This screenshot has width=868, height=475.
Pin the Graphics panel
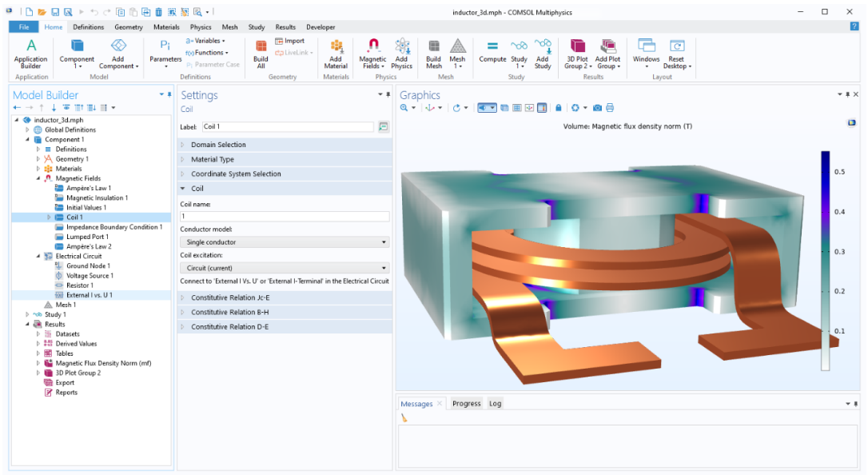coord(847,94)
